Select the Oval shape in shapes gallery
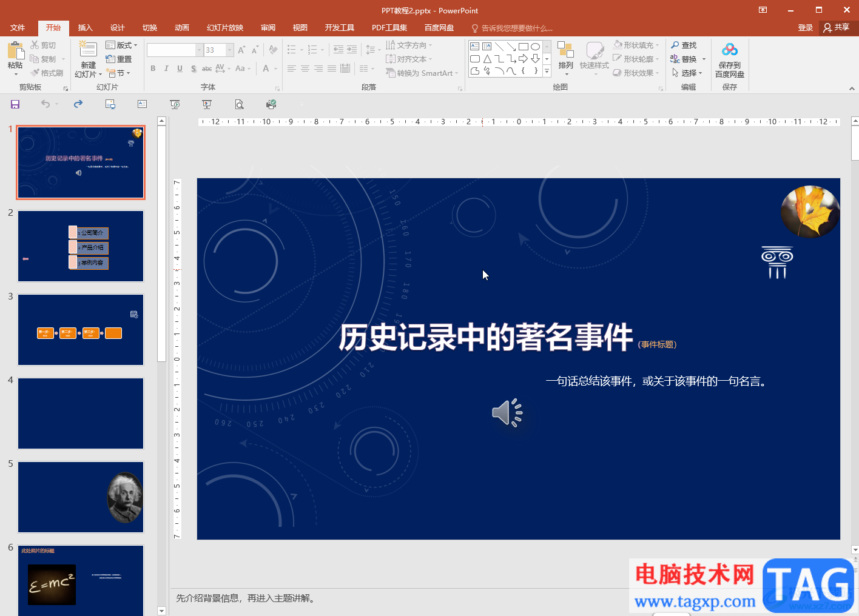The width and height of the screenshot is (859, 616). coord(535,47)
